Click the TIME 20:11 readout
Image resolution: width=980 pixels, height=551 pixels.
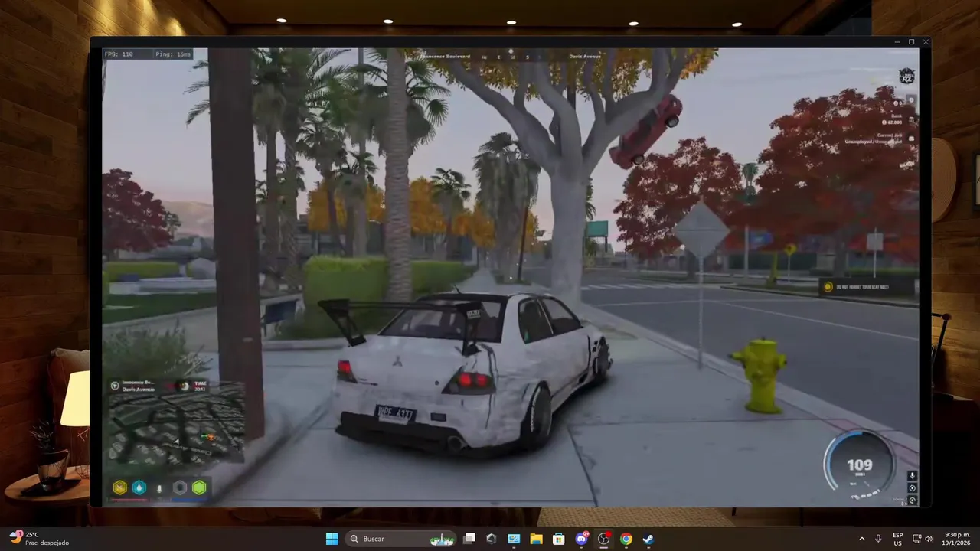coord(201,386)
